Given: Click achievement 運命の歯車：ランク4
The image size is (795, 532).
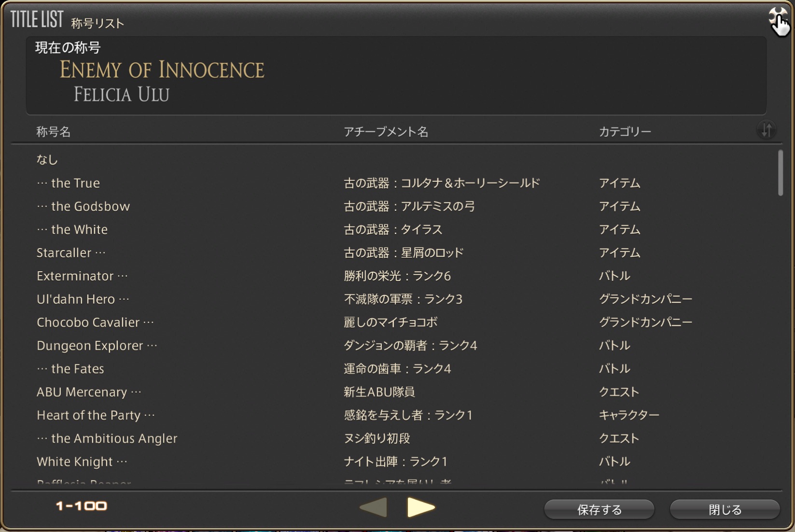Looking at the screenshot, I should click(x=397, y=368).
